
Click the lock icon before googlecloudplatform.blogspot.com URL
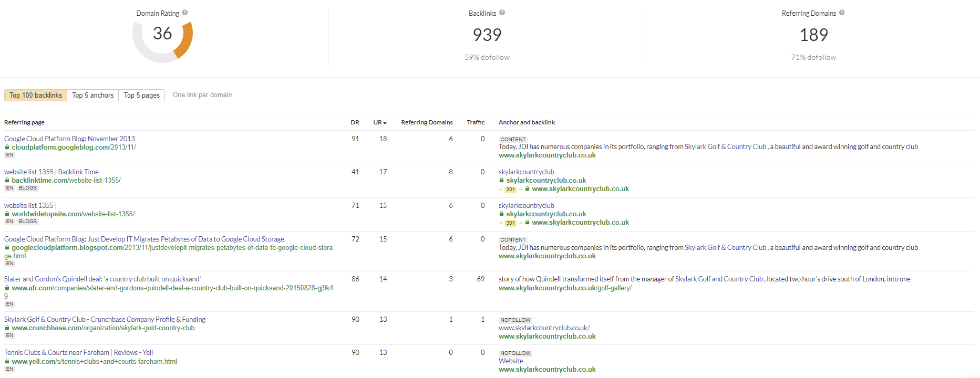tap(7, 248)
